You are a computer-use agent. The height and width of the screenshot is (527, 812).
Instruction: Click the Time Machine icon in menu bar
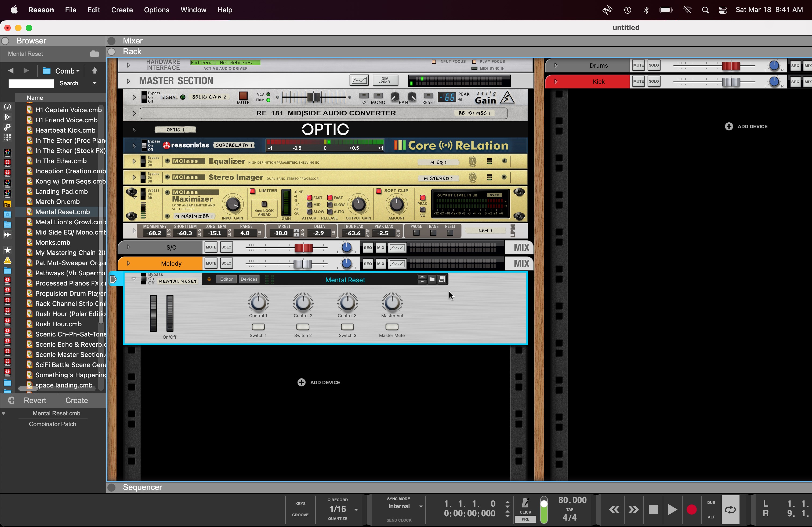pyautogui.click(x=627, y=10)
